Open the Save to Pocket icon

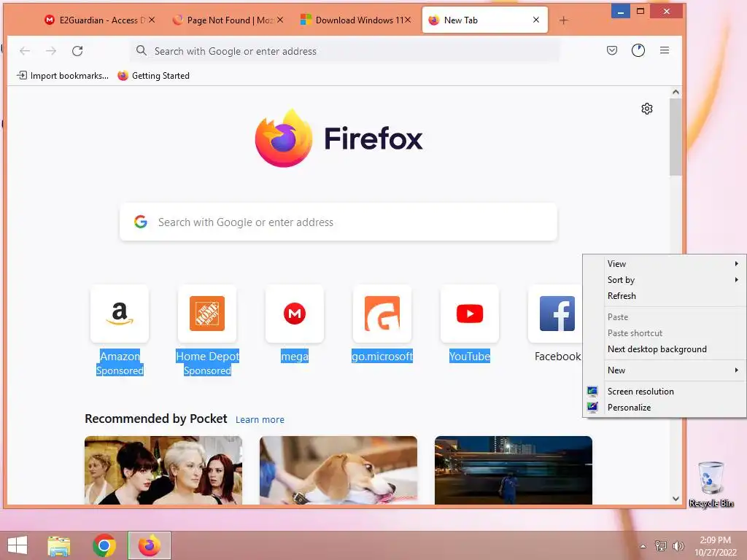click(x=612, y=50)
